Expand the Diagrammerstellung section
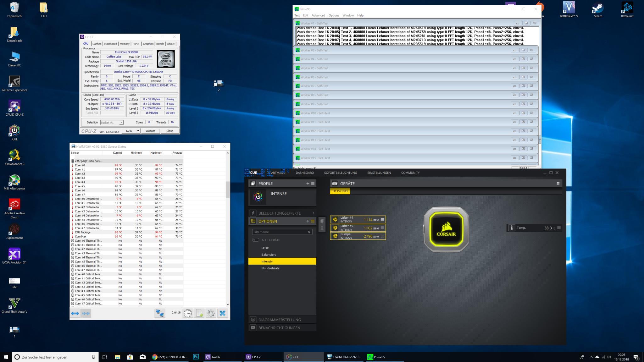The image size is (644, 362). click(x=280, y=320)
